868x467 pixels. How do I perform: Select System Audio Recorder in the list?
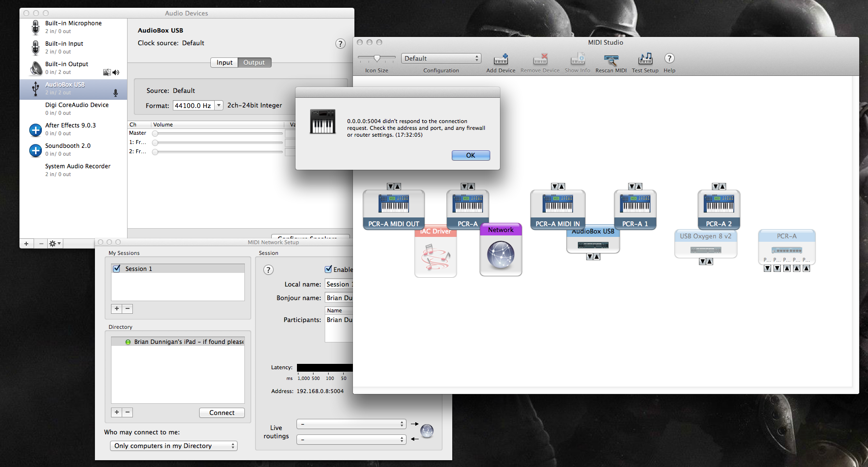74,170
